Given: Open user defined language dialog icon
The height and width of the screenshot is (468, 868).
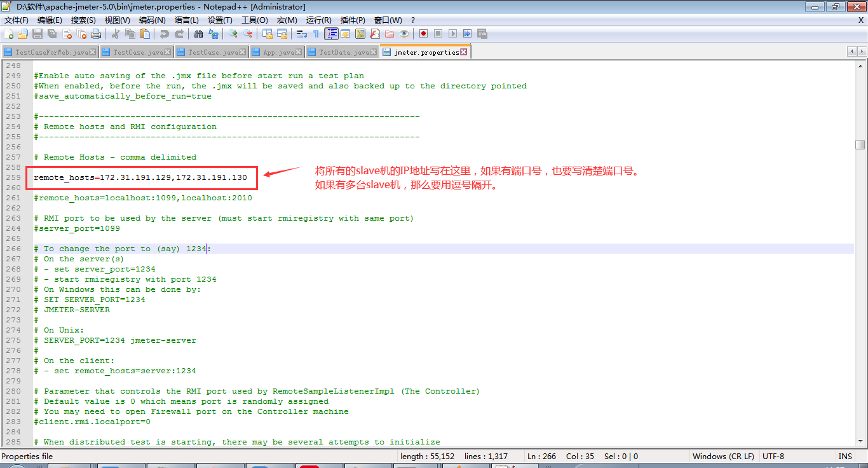Looking at the screenshot, I should point(346,34).
